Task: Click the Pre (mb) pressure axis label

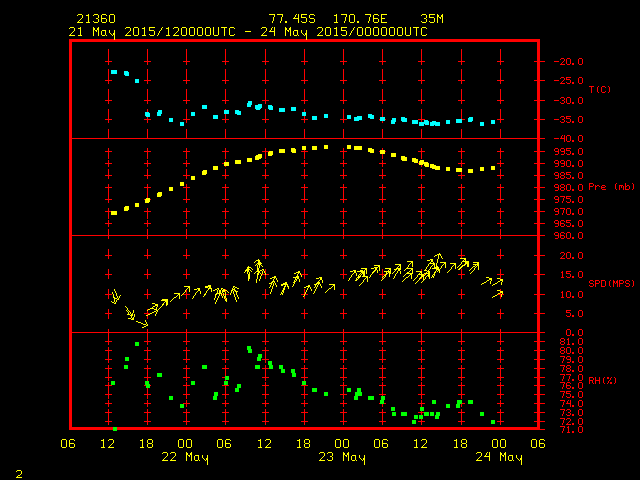Action: pyautogui.click(x=611, y=187)
